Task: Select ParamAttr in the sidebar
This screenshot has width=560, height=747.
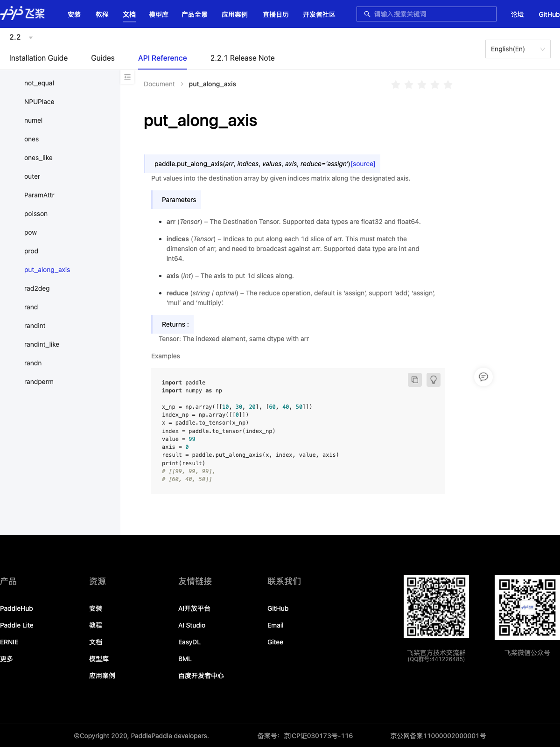Action: point(39,195)
